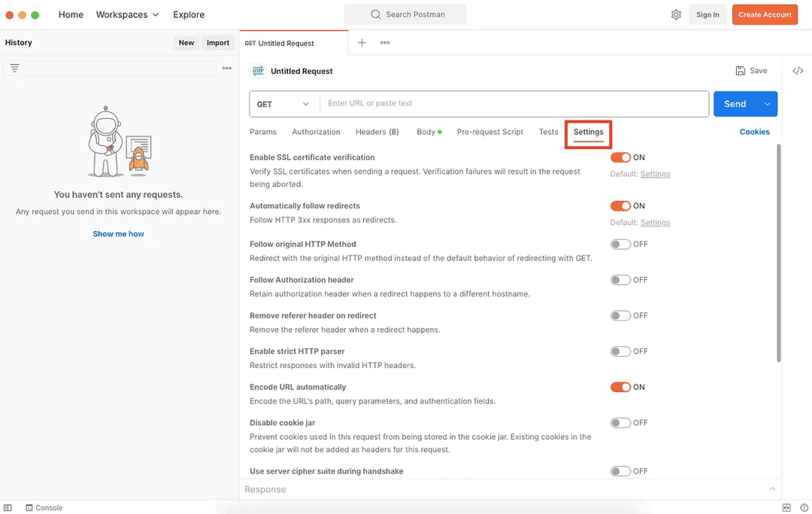Click the astronaut illustration
The image size is (812, 514).
click(x=119, y=141)
